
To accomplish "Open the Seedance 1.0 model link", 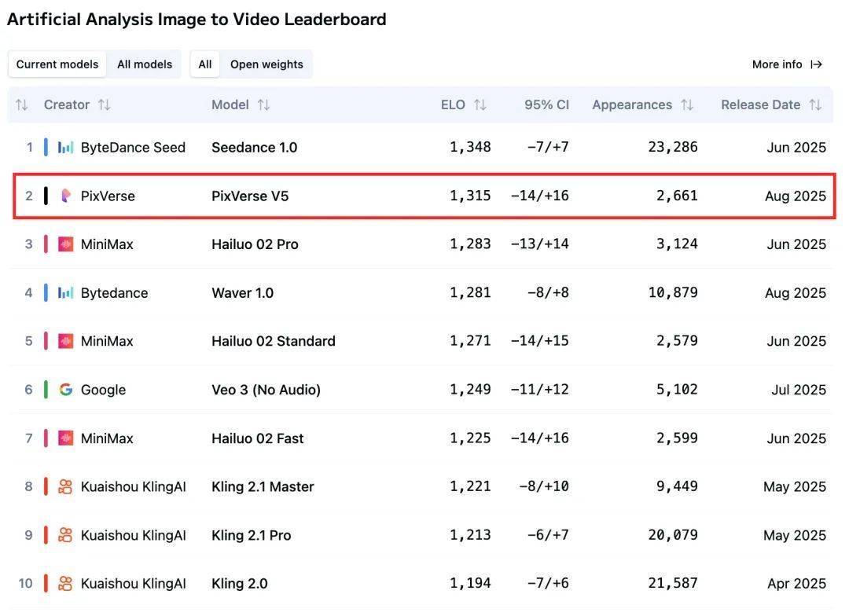I will (x=254, y=147).
